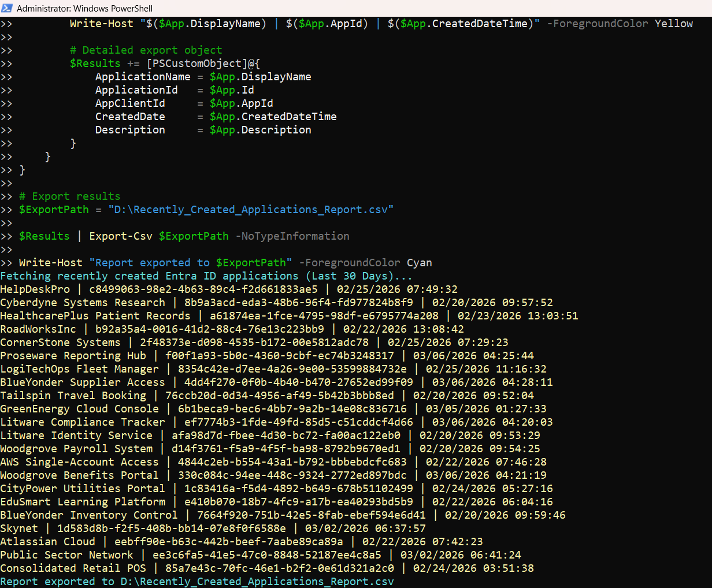Image resolution: width=712 pixels, height=588 pixels.
Task: Click the '# Detailed export object' comment
Action: tap(146, 50)
